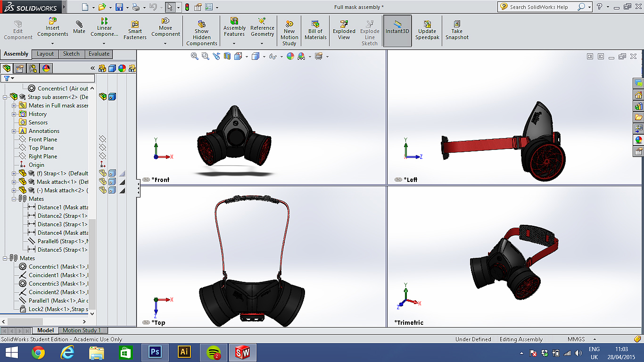The image size is (644, 362).
Task: Collapse the Strap sub assem<2> node
Action: click(5, 97)
